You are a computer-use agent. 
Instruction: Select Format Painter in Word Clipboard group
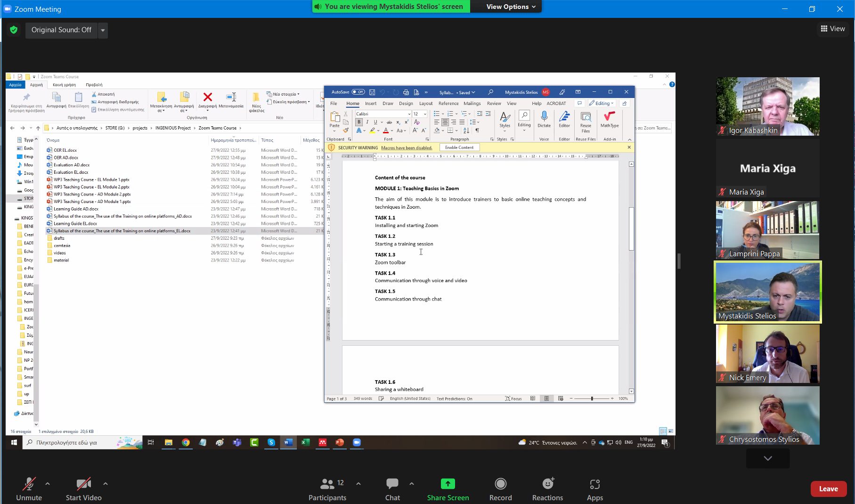pyautogui.click(x=346, y=130)
